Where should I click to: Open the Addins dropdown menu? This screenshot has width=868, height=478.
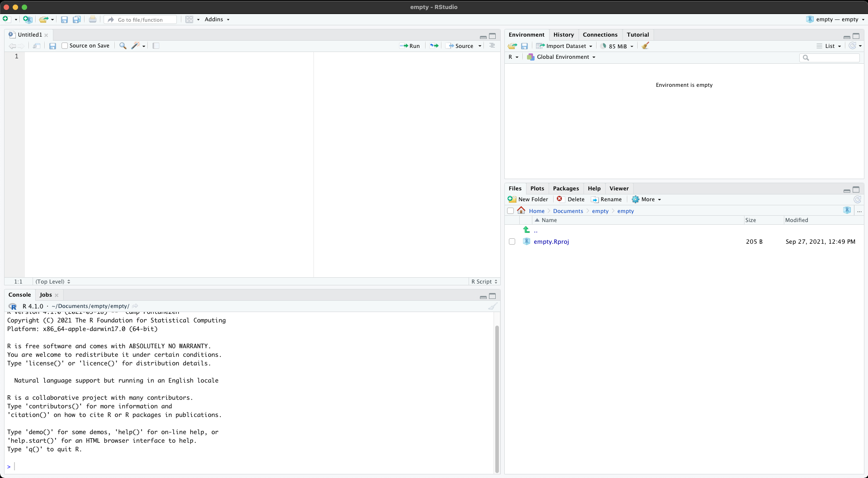pos(217,19)
